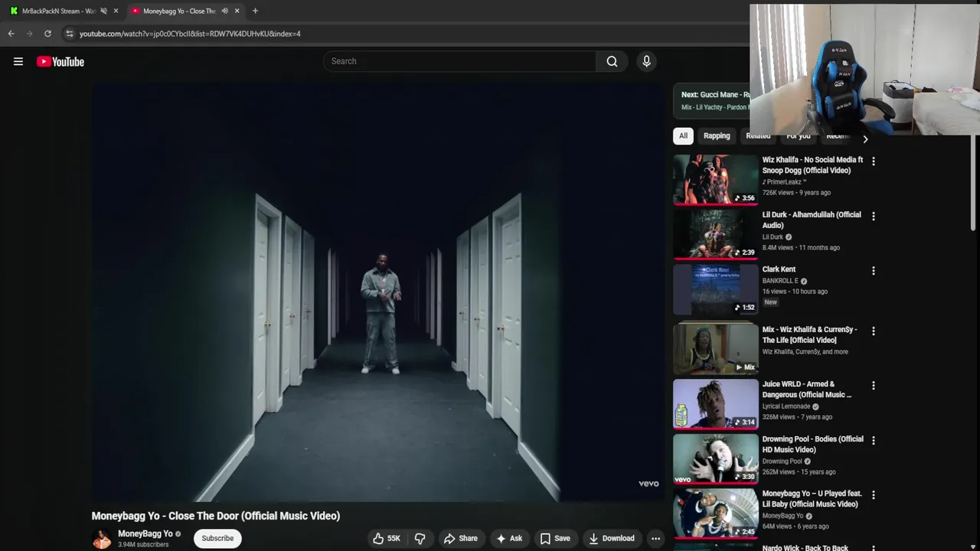Go back with browser back arrow

coord(11,34)
